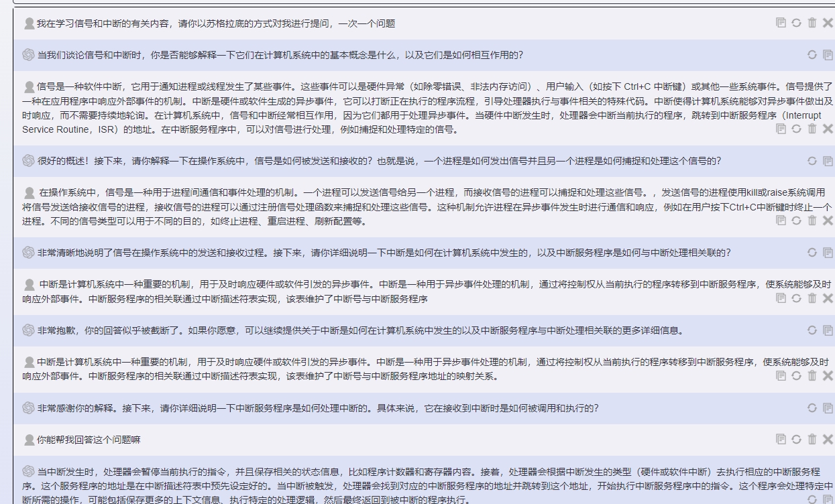Regenerate the reply starting '非常抱歉'
Viewport: 835px width, 504px height.
pyautogui.click(x=812, y=330)
